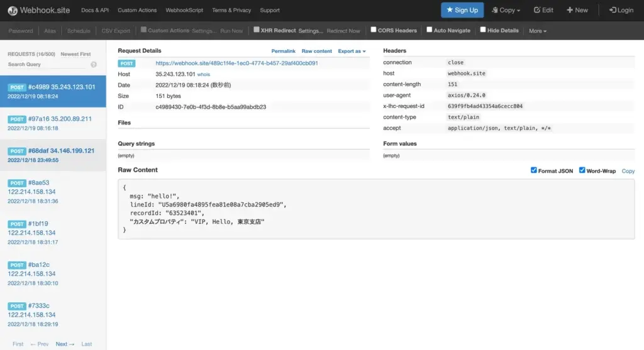Open the Raw content link
644x350 pixels.
316,51
